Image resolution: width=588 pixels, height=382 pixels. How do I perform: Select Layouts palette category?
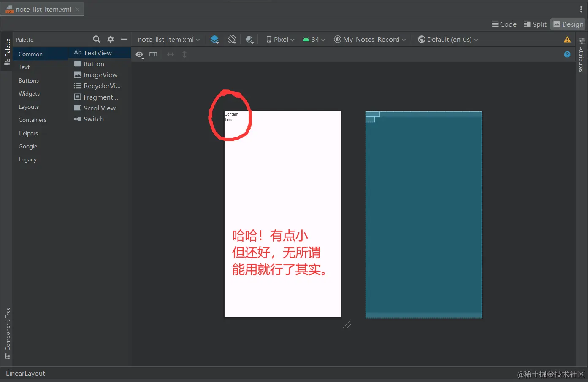[x=40, y=107]
